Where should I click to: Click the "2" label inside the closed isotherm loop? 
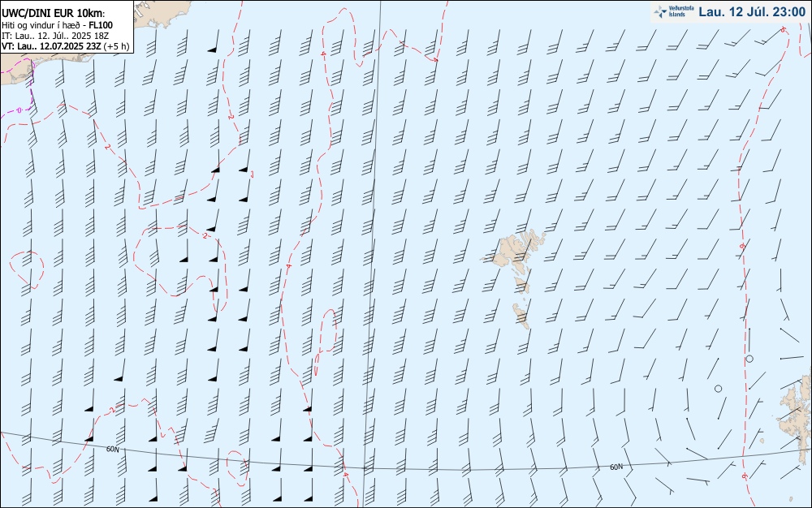coord(205,236)
